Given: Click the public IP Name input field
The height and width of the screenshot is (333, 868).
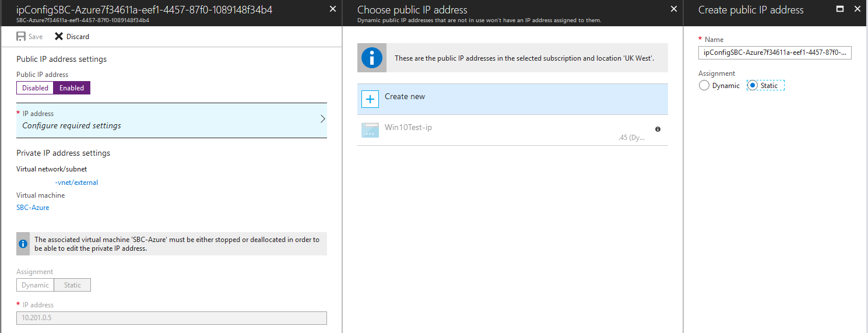Looking at the screenshot, I should pyautogui.click(x=775, y=53).
